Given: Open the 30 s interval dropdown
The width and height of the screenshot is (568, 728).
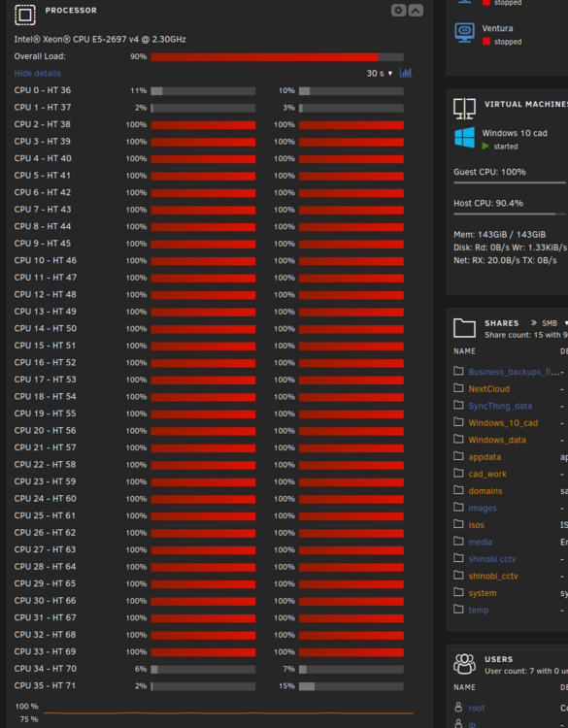Looking at the screenshot, I should tap(380, 74).
